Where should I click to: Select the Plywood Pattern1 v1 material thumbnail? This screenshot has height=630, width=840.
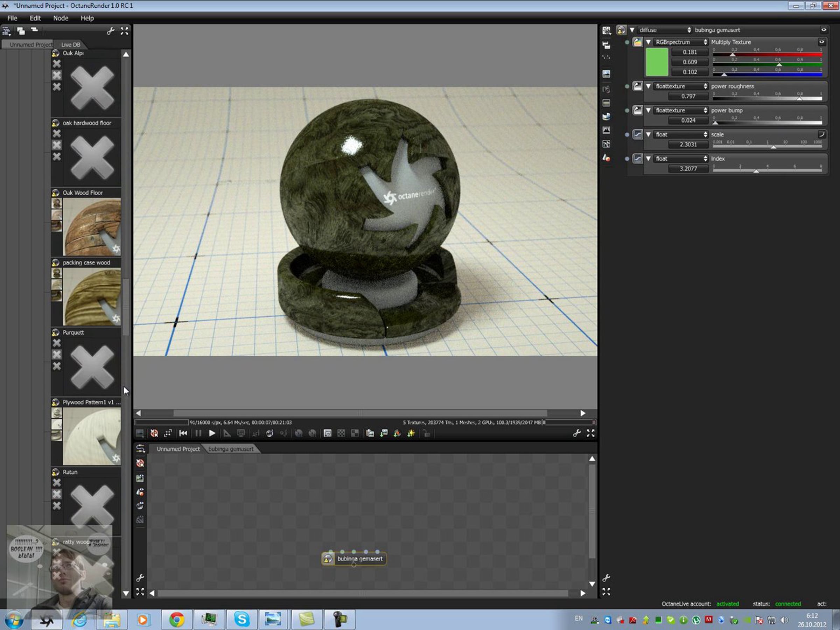point(91,436)
